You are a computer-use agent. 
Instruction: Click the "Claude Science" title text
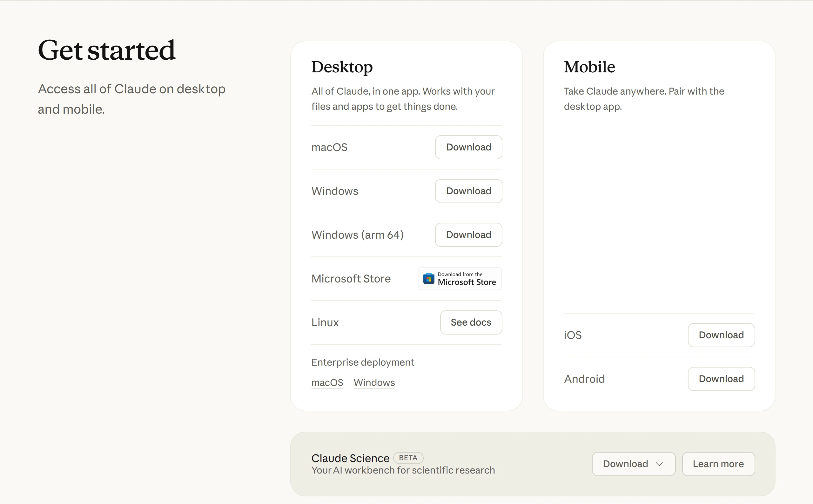350,458
